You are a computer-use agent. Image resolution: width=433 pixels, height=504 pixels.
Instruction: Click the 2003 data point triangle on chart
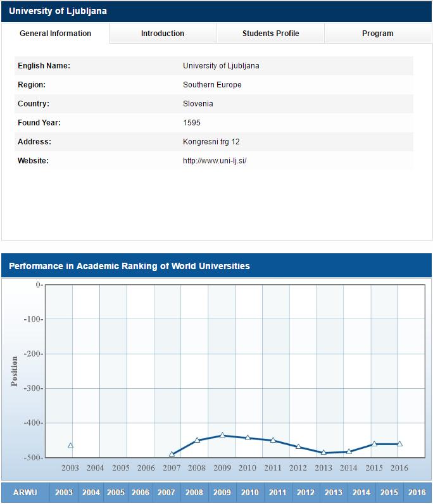pos(71,446)
